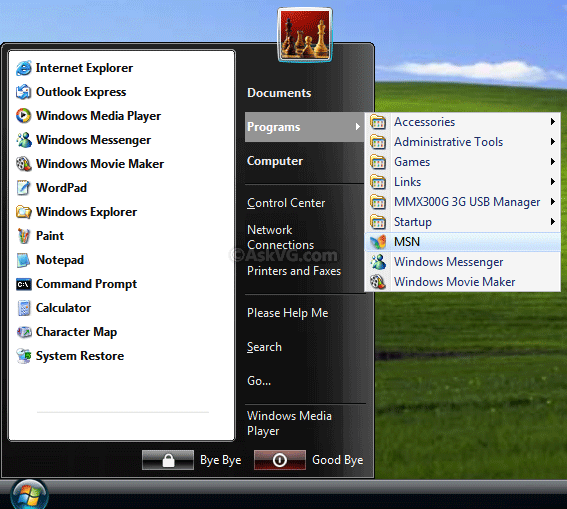Click the Windows Explorer folder icon

(24, 212)
